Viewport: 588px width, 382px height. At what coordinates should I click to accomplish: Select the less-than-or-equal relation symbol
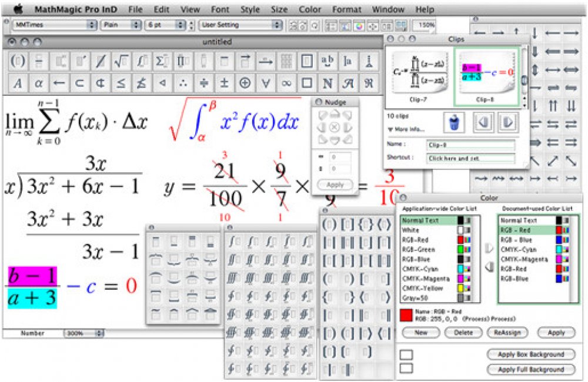[x=121, y=83]
